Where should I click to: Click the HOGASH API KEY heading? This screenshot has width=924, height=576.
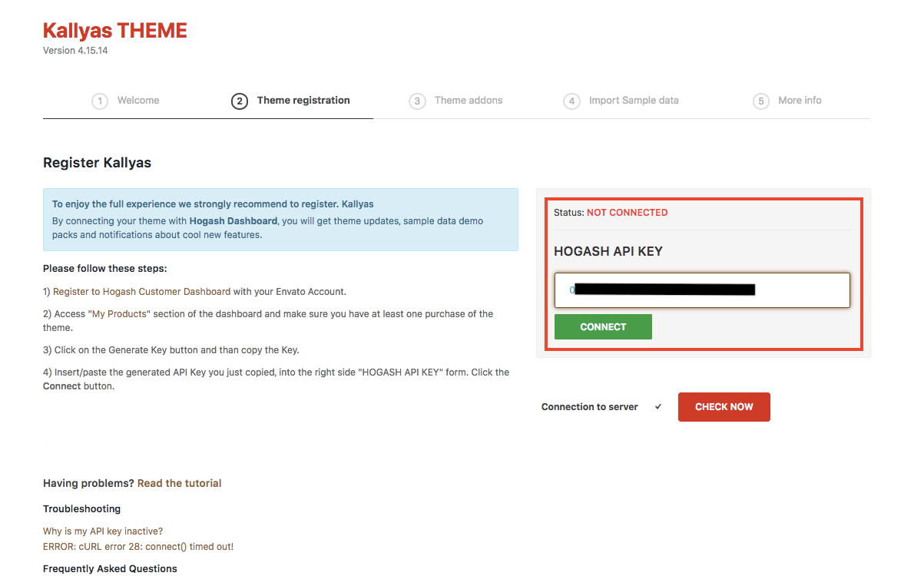pyautogui.click(x=608, y=251)
